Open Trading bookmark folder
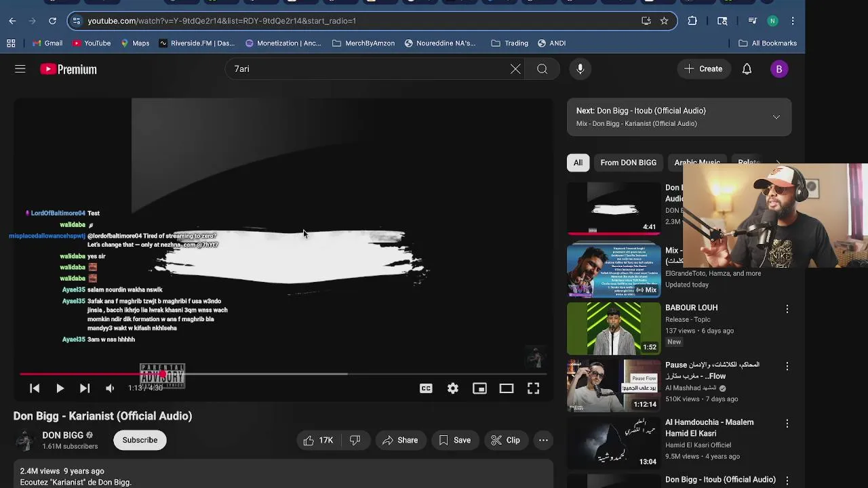Screen dimensions: 868x488 [509, 43]
